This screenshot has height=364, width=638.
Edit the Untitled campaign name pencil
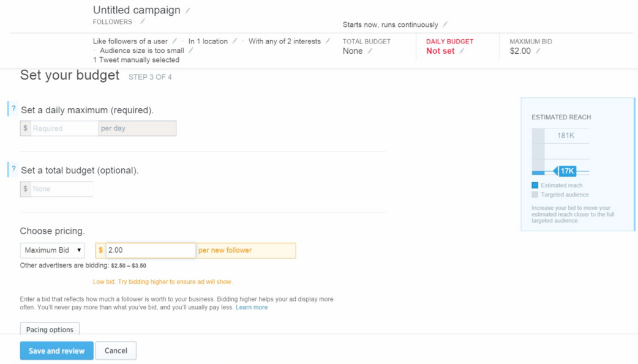[188, 10]
